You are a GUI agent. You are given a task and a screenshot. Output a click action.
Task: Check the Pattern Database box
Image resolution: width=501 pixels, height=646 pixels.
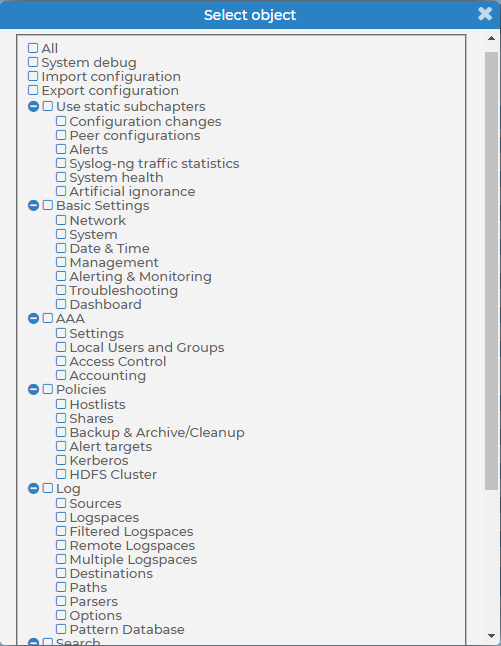pos(61,629)
